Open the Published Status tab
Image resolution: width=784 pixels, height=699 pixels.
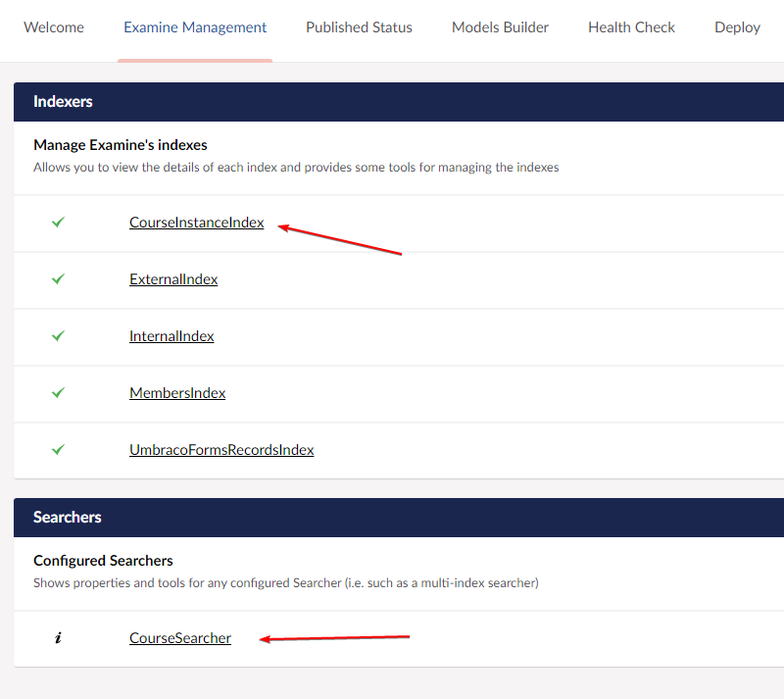coord(359,27)
